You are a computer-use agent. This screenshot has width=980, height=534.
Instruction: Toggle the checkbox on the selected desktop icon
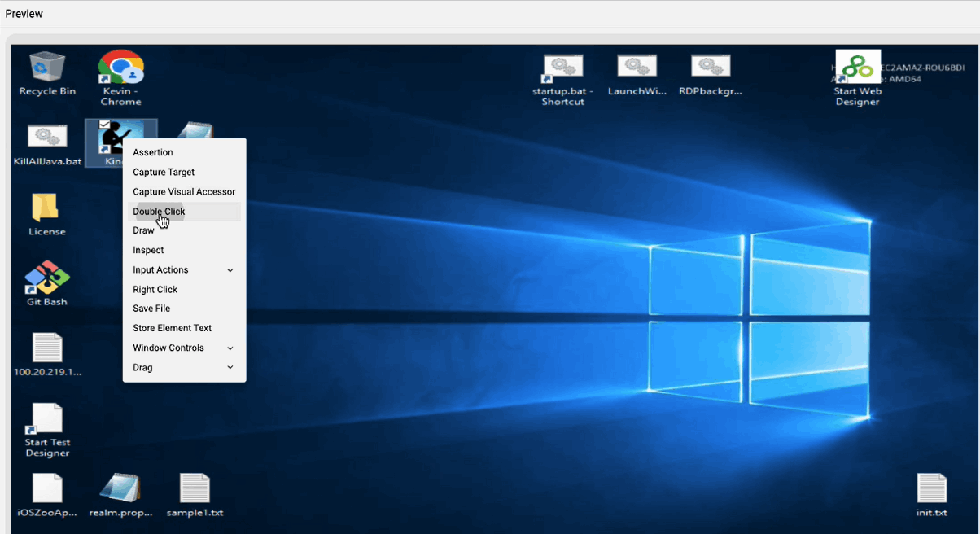pos(104,125)
